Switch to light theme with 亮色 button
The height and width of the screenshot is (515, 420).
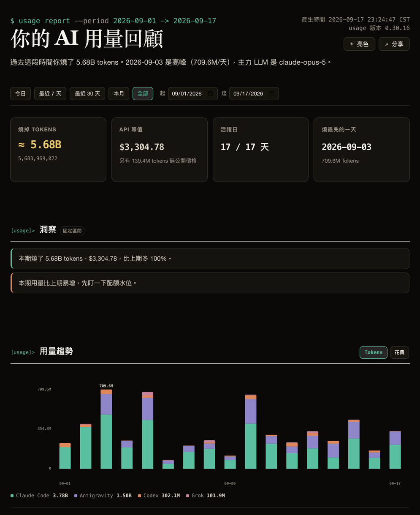click(359, 44)
